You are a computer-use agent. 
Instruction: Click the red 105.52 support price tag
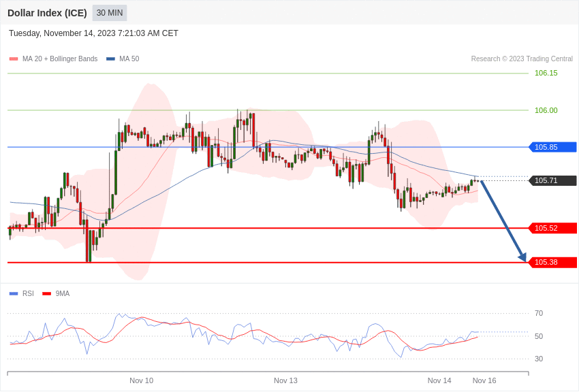click(x=553, y=228)
